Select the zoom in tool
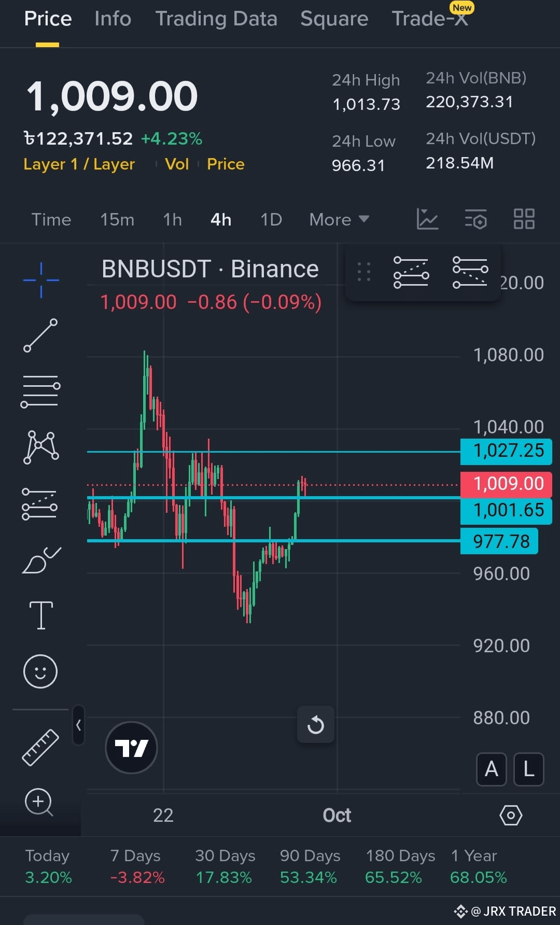The image size is (560, 925). coord(39,803)
